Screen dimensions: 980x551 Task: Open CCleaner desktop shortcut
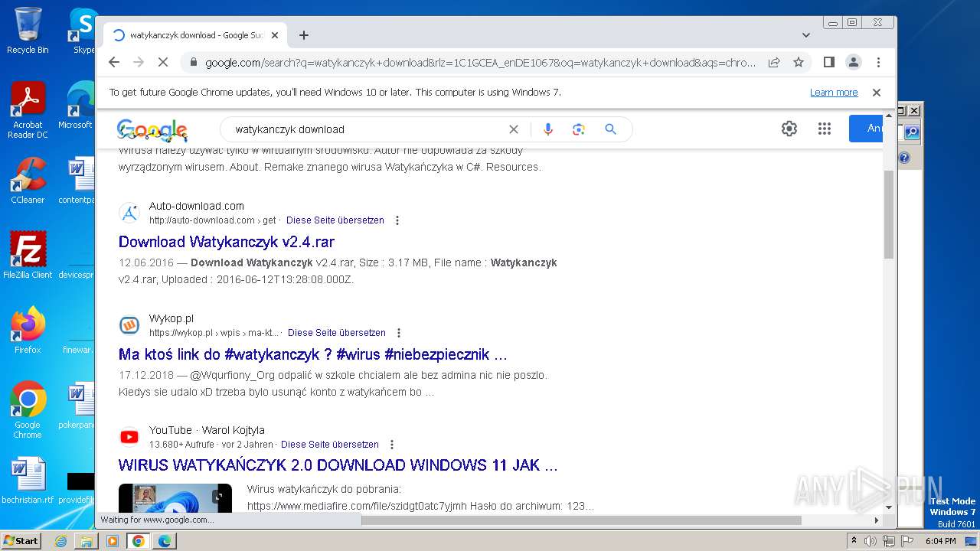28,181
